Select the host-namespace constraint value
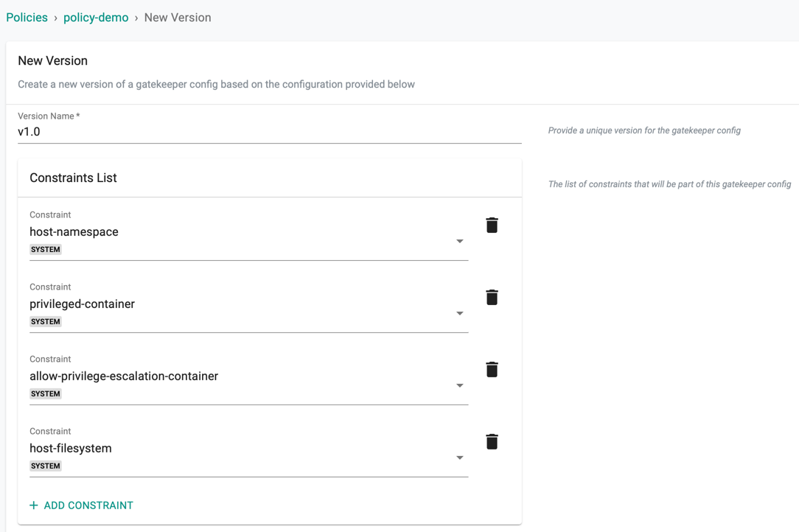The image size is (799, 532). point(74,231)
